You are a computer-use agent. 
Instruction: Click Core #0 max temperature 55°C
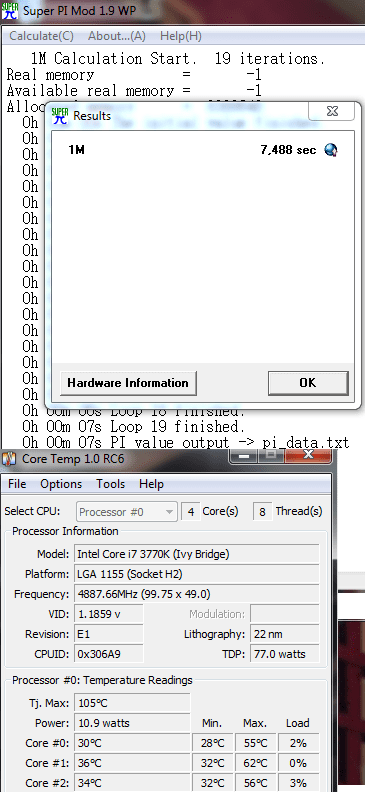[255, 742]
